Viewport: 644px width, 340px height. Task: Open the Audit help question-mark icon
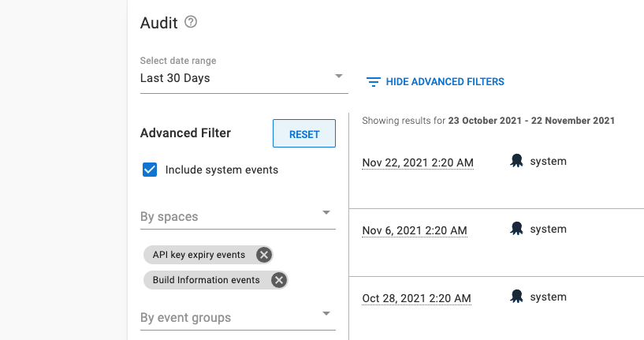191,22
